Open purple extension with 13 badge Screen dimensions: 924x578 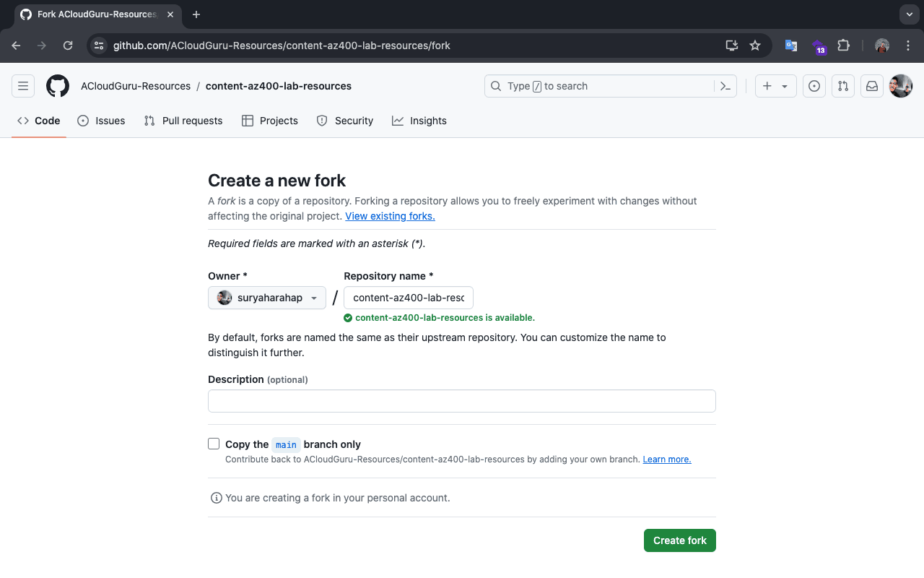[819, 47]
